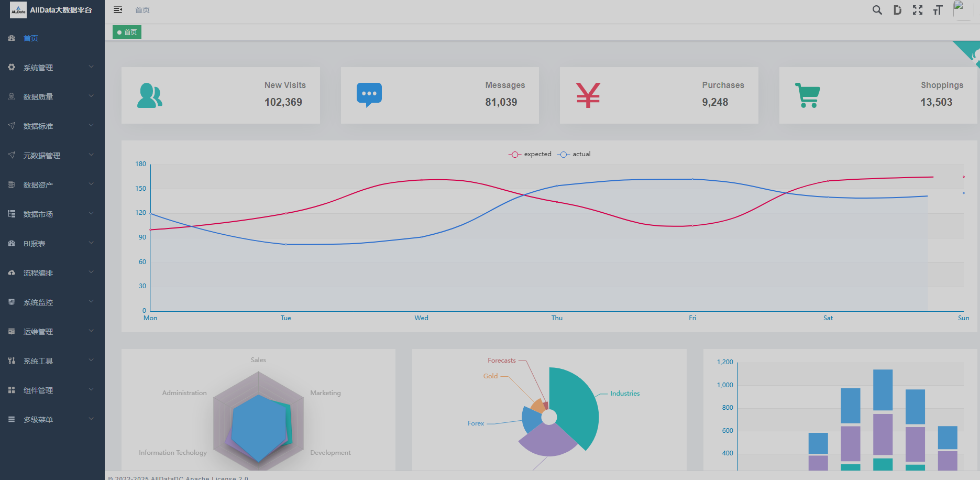Click the search magnifier icon in header
Viewport: 980px width, 480px height.
(x=877, y=10)
